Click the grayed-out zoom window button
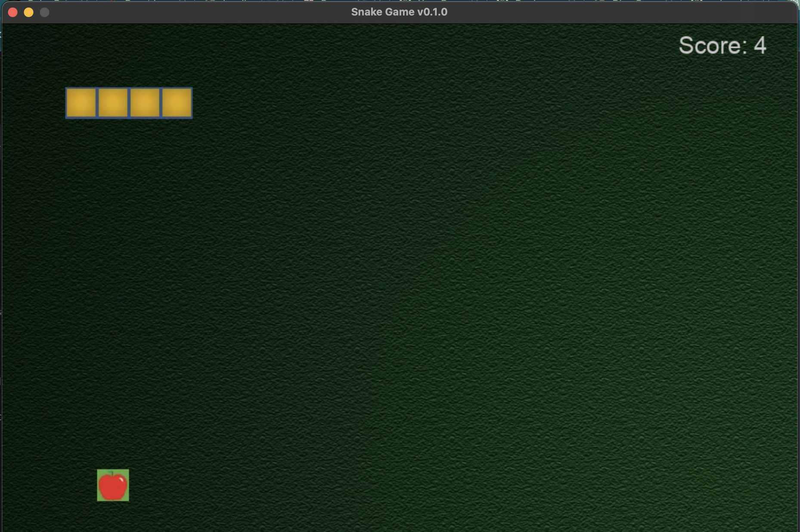This screenshot has height=532, width=800. [x=44, y=12]
